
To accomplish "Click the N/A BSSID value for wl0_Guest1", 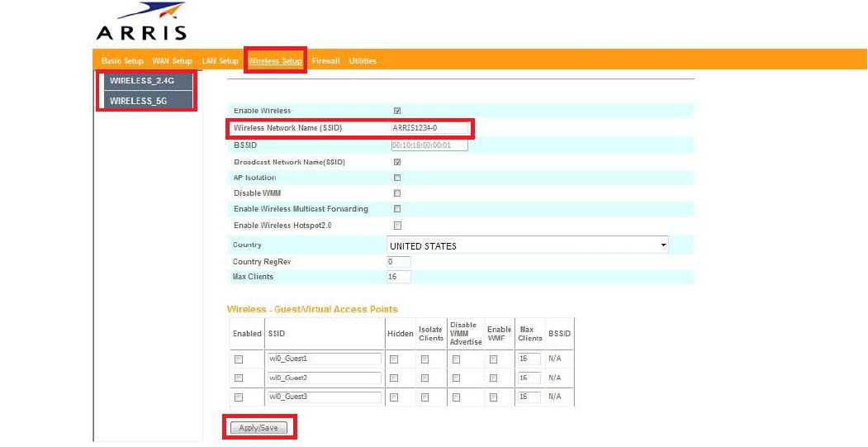I will click(x=555, y=359).
